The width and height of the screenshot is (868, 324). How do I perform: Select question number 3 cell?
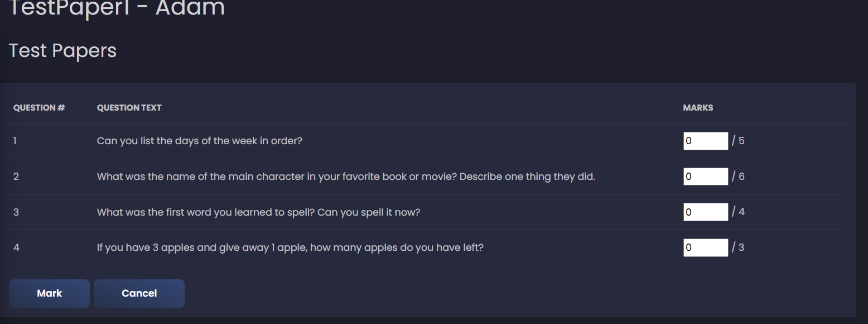tap(16, 212)
